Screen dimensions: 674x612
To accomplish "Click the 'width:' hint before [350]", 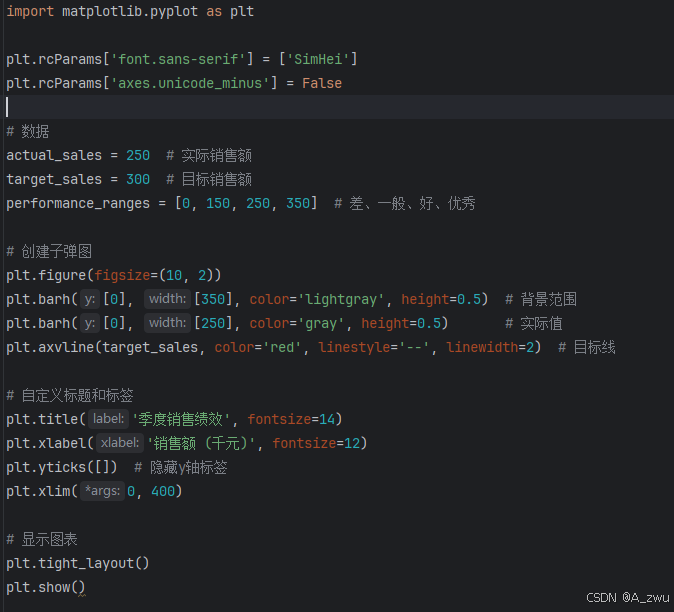I will pos(167,299).
